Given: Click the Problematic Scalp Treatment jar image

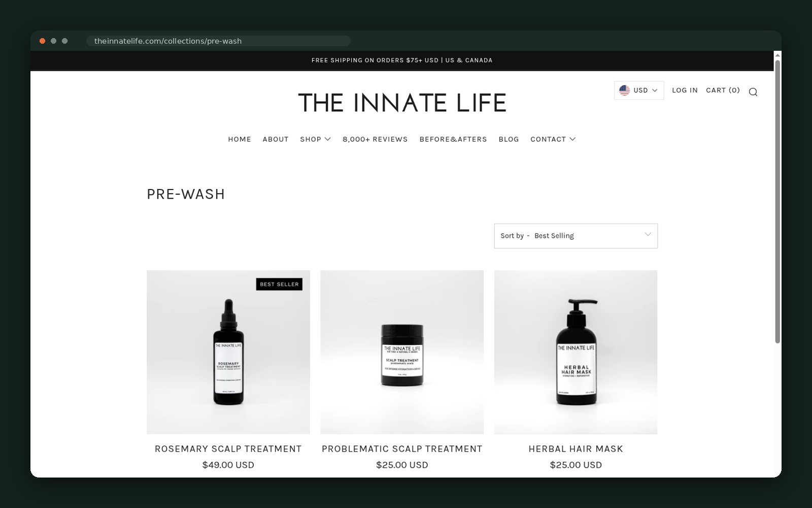Looking at the screenshot, I should tap(402, 352).
